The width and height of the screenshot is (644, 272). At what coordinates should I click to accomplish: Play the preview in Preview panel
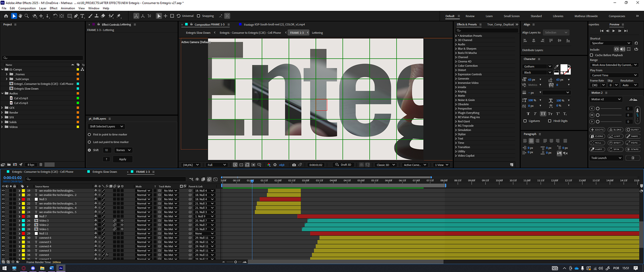[614, 31]
